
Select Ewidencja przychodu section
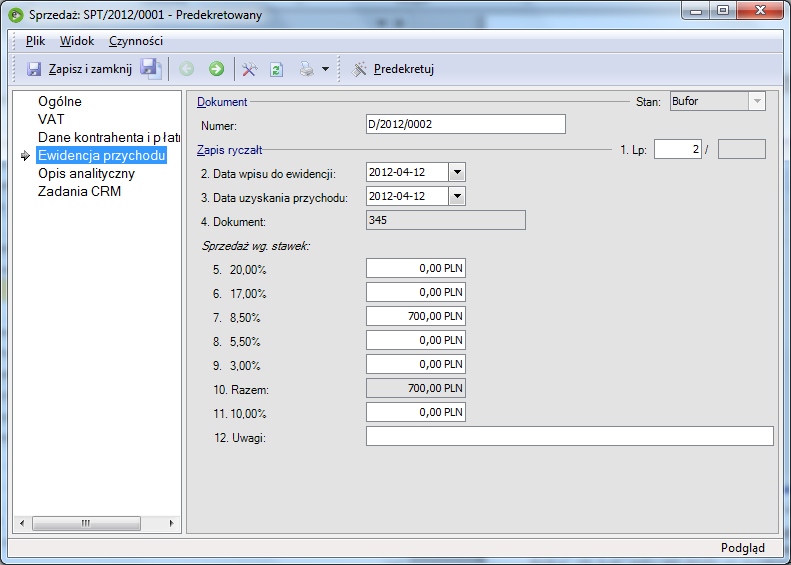(x=101, y=155)
